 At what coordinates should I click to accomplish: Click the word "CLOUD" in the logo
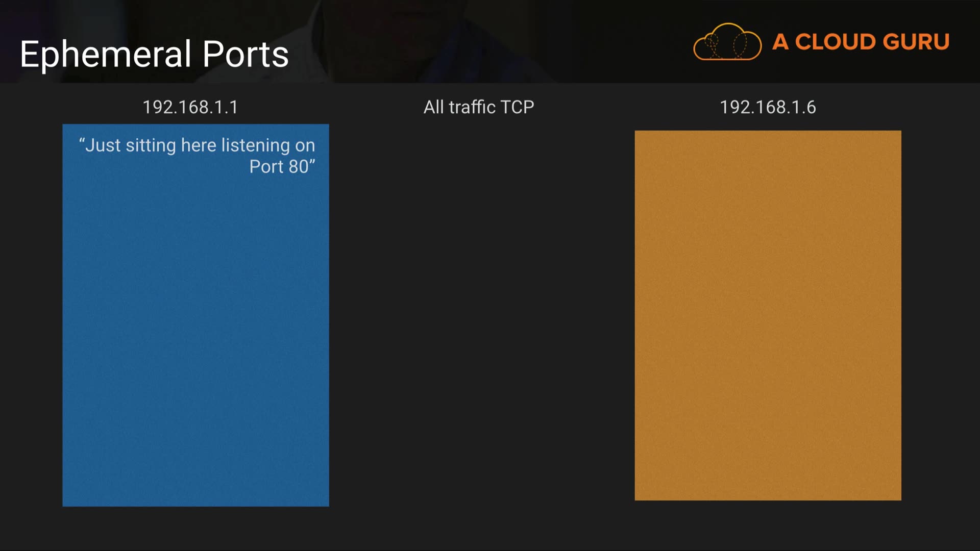tap(835, 42)
